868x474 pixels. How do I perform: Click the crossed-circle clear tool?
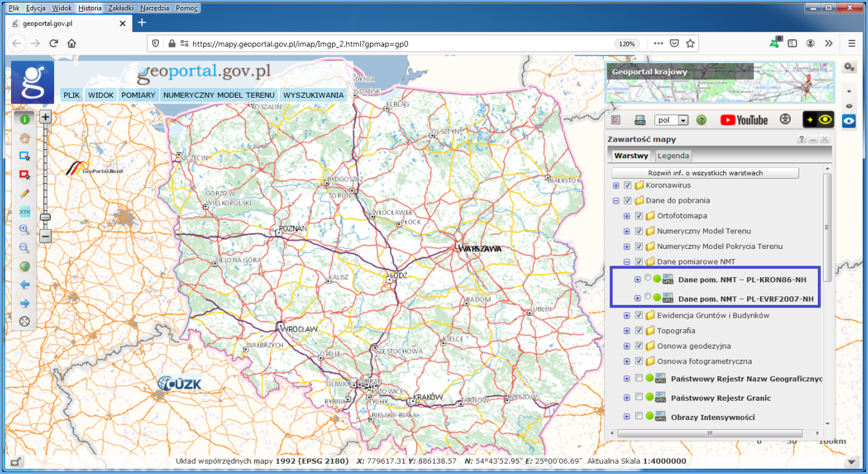(25, 321)
